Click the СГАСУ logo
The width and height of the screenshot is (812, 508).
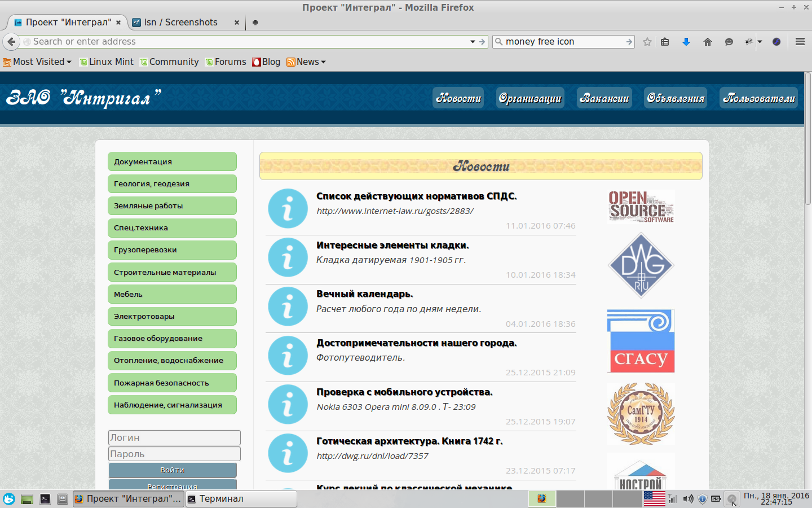[x=641, y=341]
